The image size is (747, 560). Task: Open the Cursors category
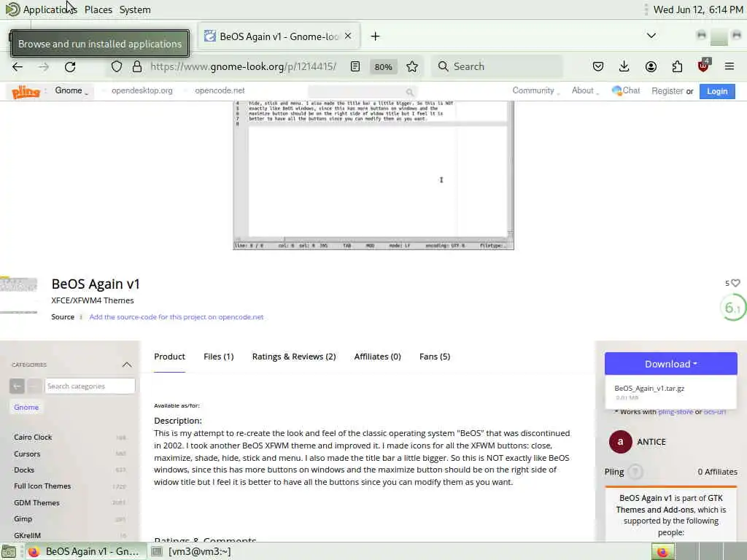[x=27, y=454]
